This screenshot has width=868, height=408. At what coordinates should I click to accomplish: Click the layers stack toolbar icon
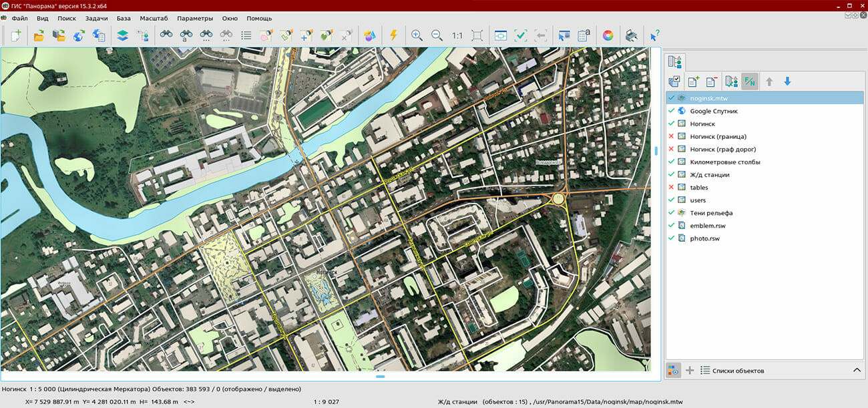tap(122, 35)
